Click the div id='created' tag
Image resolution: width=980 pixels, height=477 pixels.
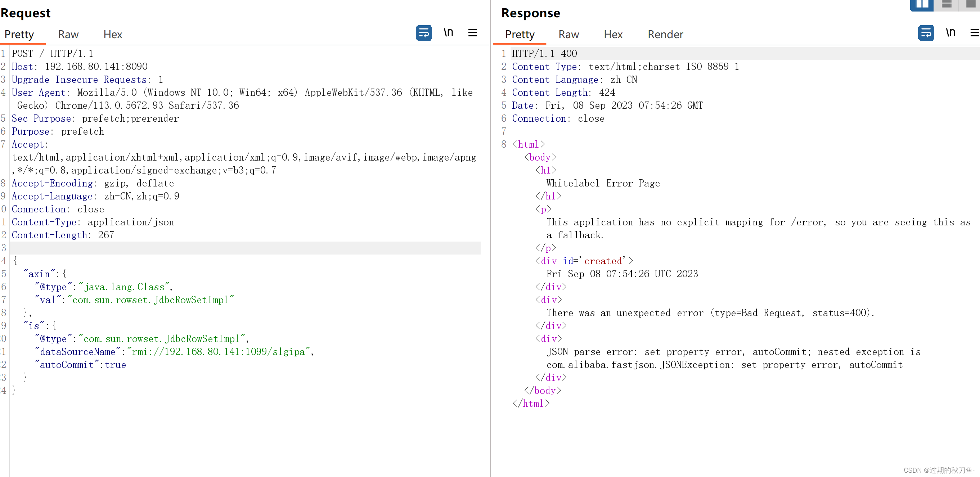[584, 261]
